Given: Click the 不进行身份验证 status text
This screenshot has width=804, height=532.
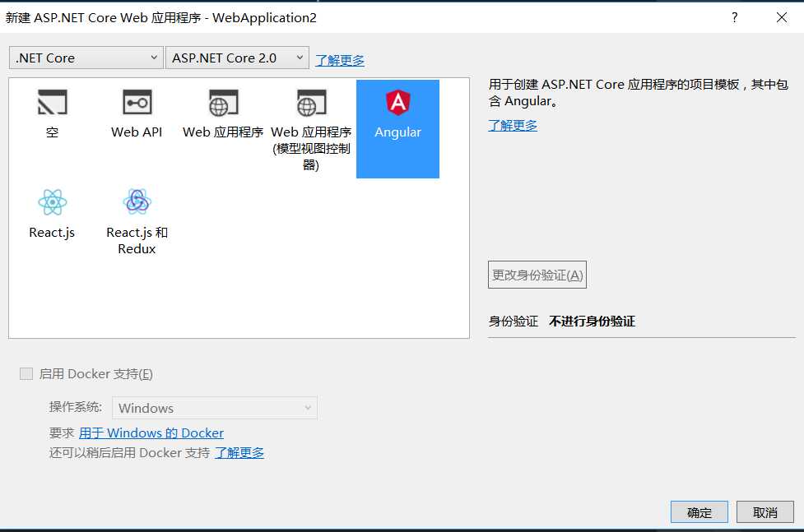Looking at the screenshot, I should click(x=593, y=322).
